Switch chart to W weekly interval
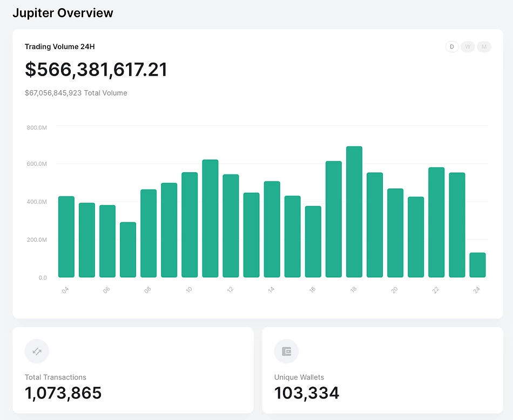 tap(468, 47)
